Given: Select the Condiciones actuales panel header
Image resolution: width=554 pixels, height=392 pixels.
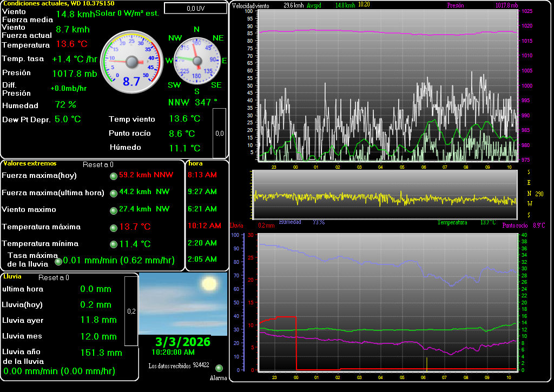Looking at the screenshot, I should point(58,3).
